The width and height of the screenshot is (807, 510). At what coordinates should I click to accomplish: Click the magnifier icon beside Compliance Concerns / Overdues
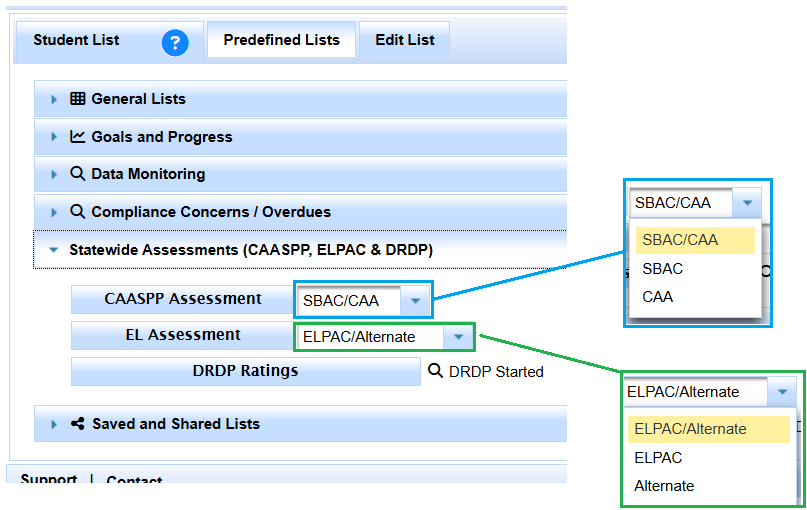[x=78, y=212]
